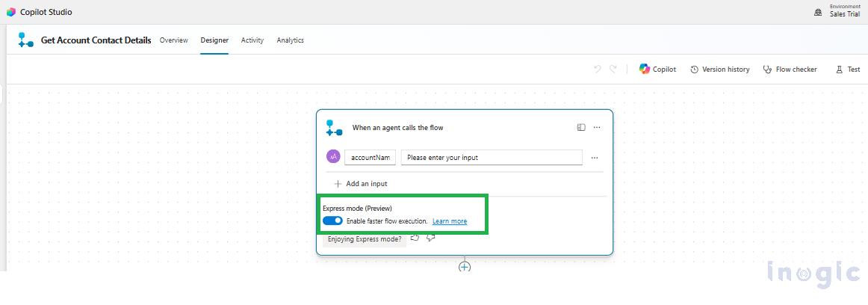Open the Activity tab
The height and width of the screenshot is (305, 868).
coord(252,40)
